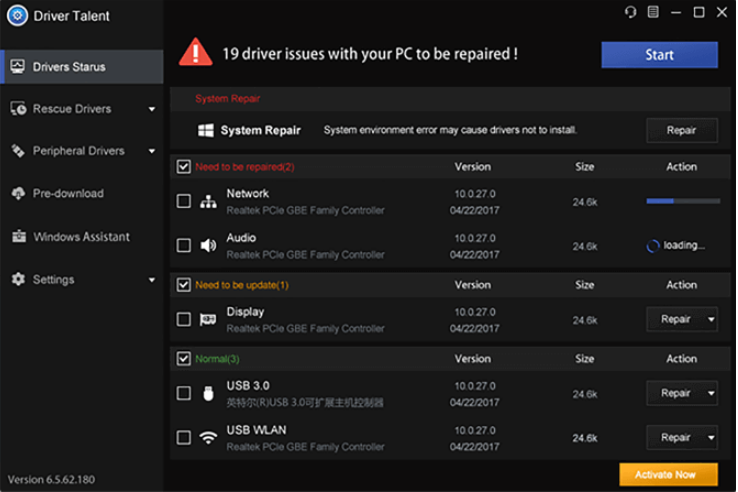Image resolution: width=738 pixels, height=492 pixels.
Task: Expand the Peripheral Drivers submenu arrow
Action: point(152,151)
